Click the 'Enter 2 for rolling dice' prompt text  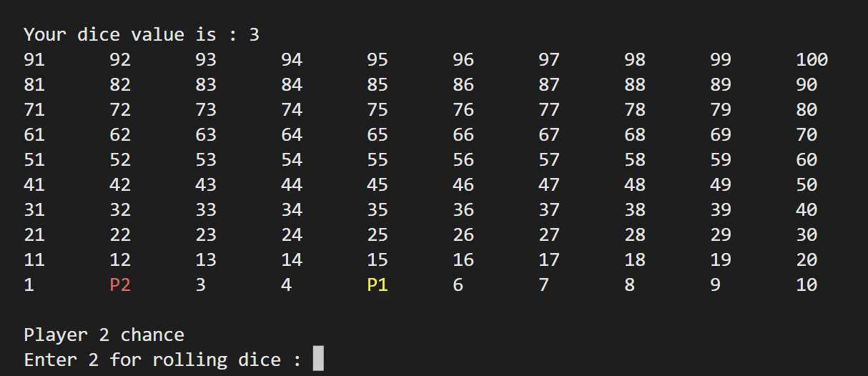(163, 359)
